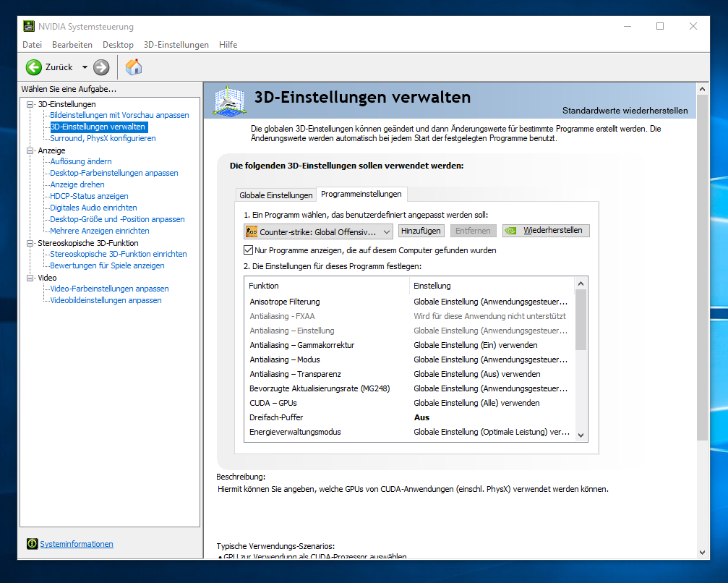Click main page scrollbar up arrow
This screenshot has height=583, width=728.
702,89
